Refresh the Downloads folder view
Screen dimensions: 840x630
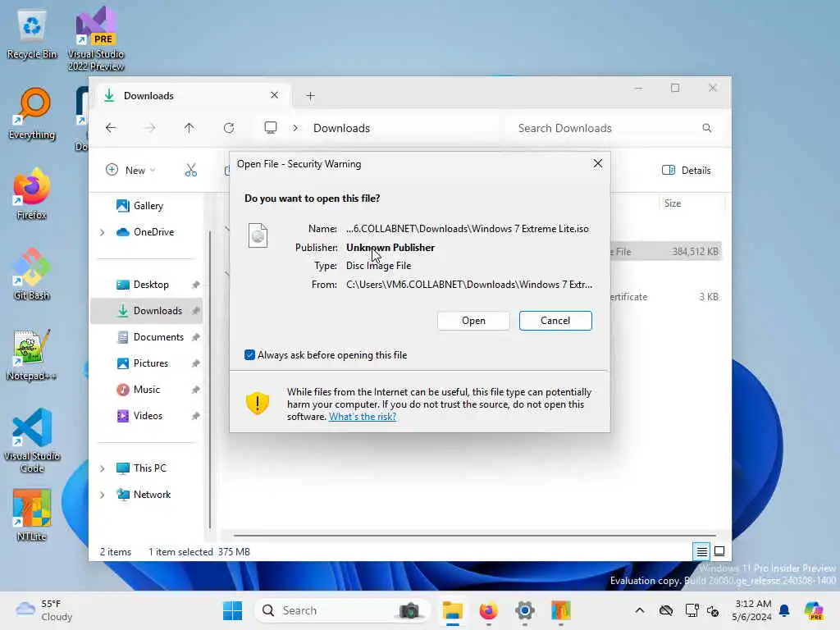229,128
